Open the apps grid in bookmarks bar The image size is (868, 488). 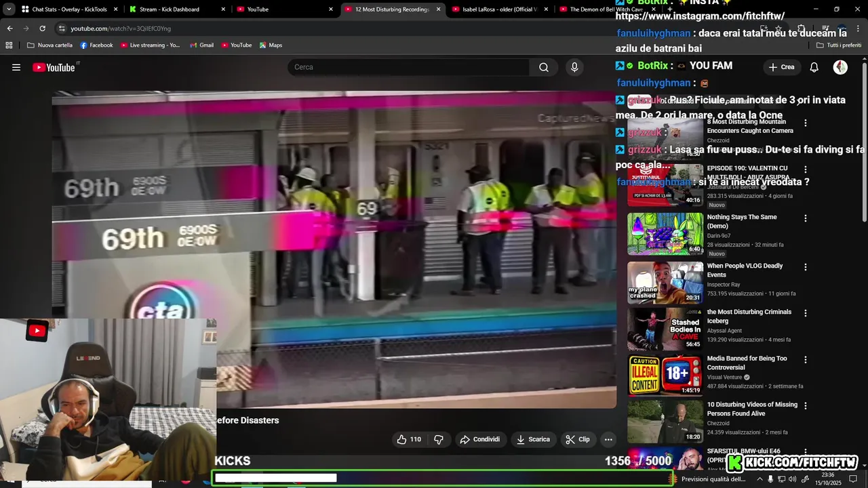coord(9,45)
